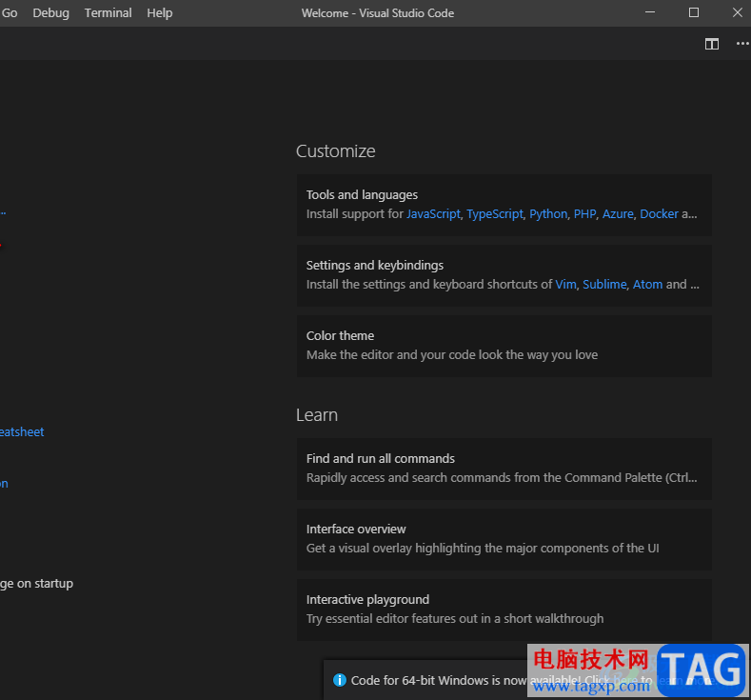Maximize the Visual Studio Code window
Viewport: 751px width, 700px height.
pos(694,12)
